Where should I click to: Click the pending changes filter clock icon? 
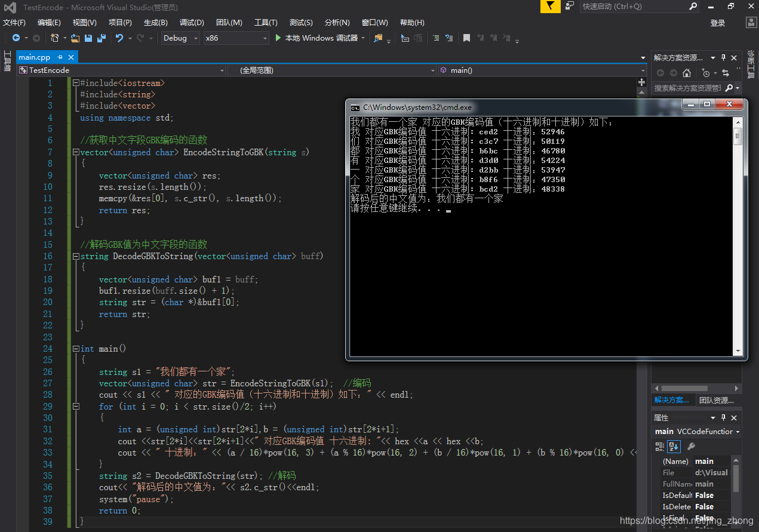[706, 73]
